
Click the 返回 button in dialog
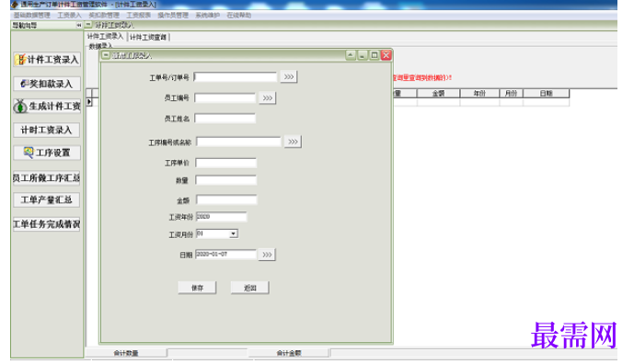250,288
